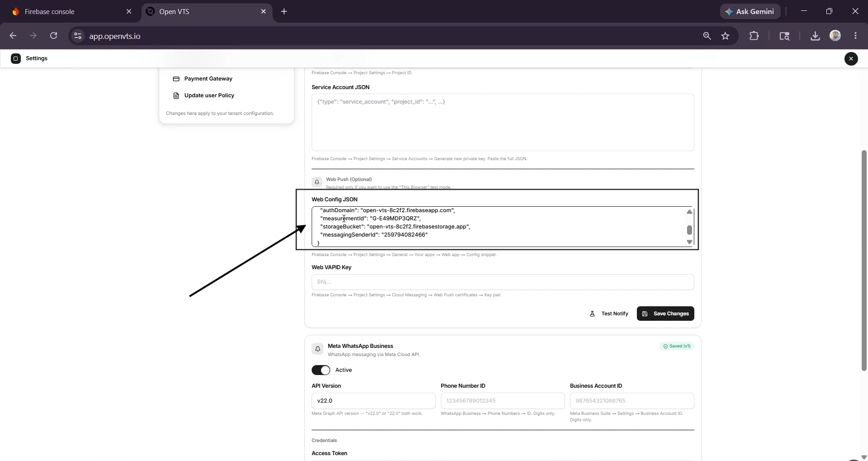Image resolution: width=868 pixels, height=461 pixels.
Task: Open a new browser tab
Action: 284,12
